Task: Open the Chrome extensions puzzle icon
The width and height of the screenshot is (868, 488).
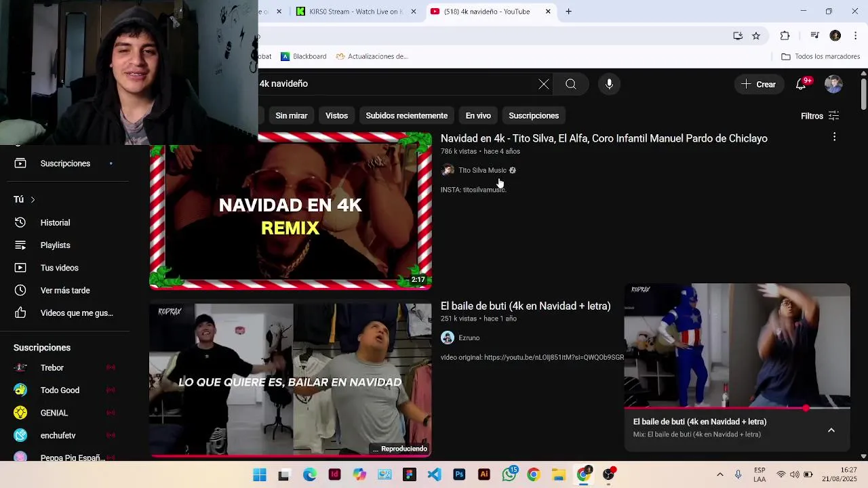Action: click(x=785, y=36)
